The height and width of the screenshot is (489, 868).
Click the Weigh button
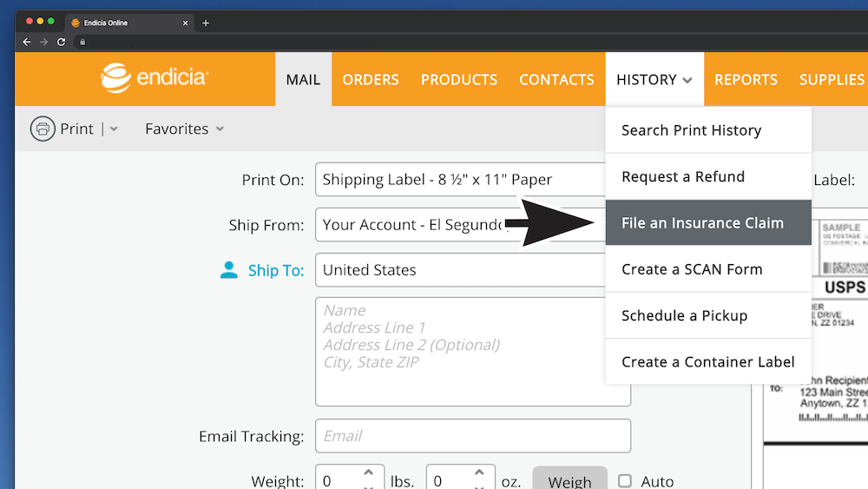coord(569,479)
